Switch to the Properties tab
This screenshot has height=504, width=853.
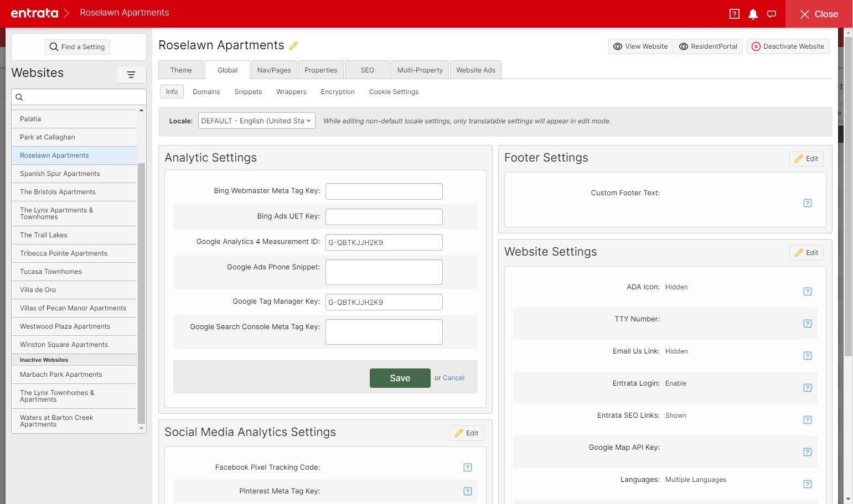(321, 70)
